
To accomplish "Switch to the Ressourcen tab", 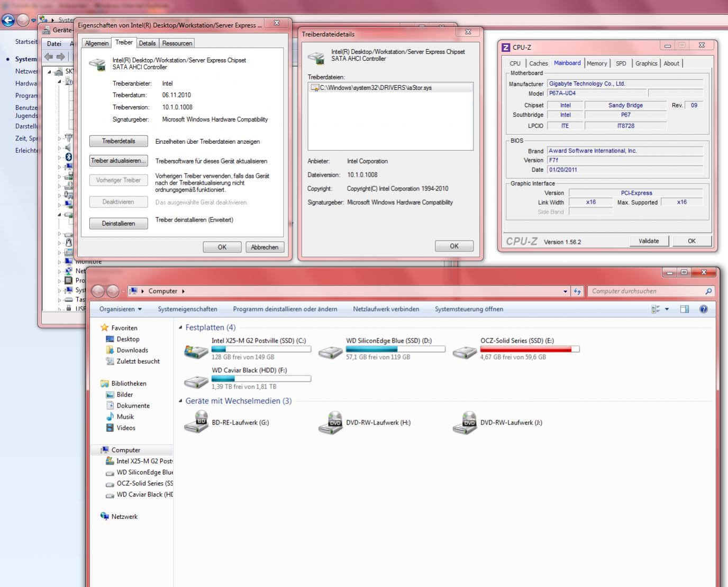I will click(x=177, y=43).
